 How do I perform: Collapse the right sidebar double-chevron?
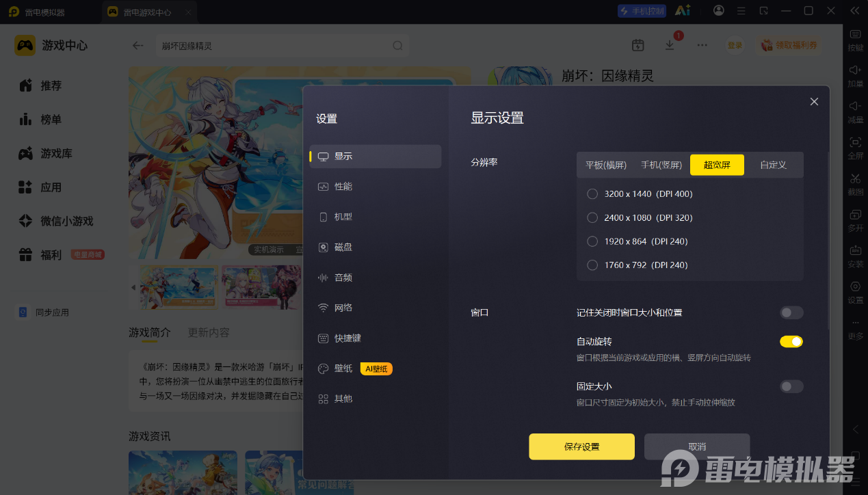(854, 11)
